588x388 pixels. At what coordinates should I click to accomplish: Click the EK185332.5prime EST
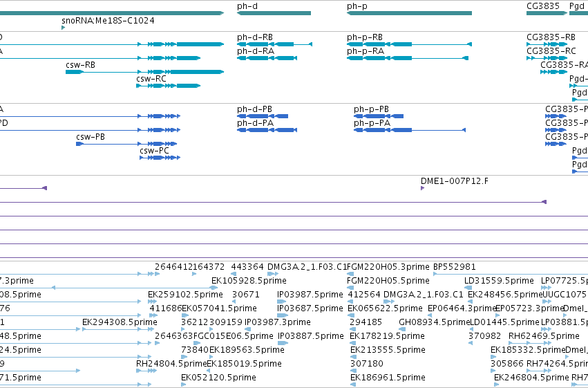(x=493, y=357)
